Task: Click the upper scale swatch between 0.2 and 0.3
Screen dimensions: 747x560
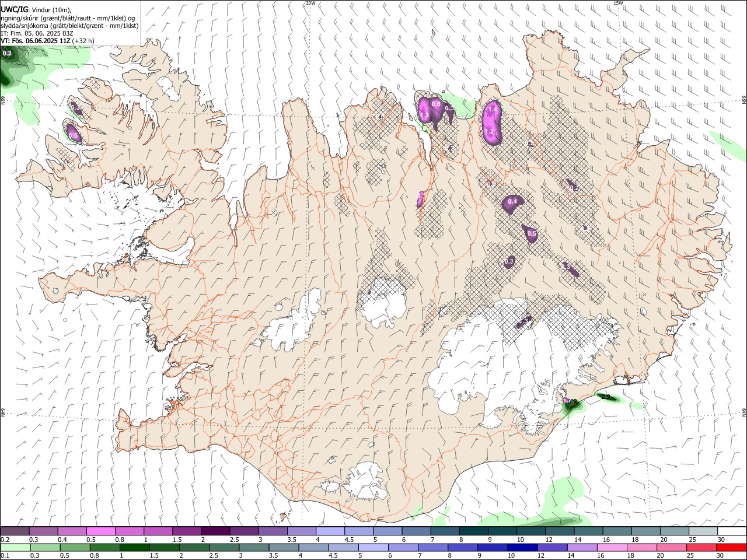Action: (15, 531)
